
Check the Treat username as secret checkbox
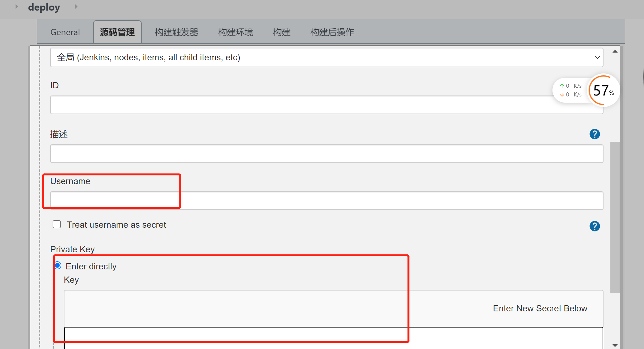click(x=57, y=224)
